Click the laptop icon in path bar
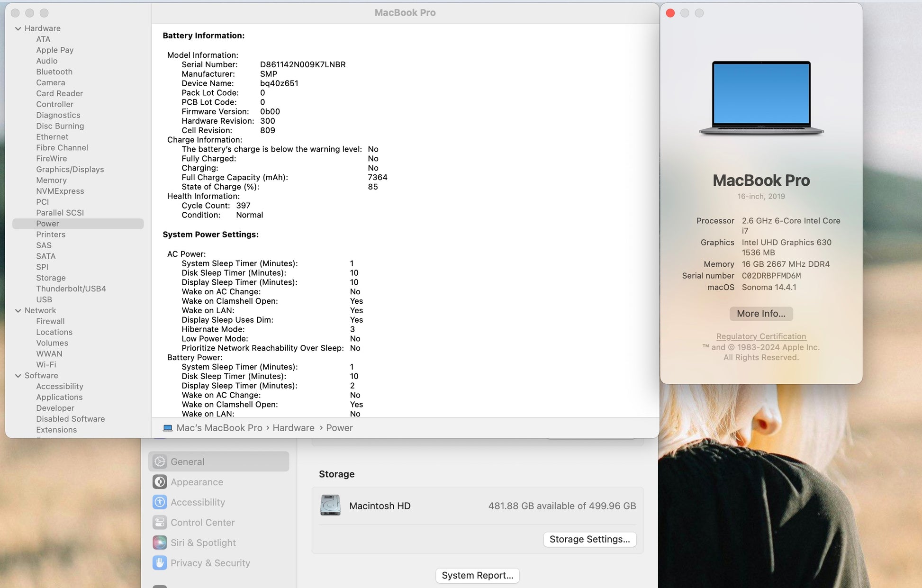Image resolution: width=922 pixels, height=588 pixels. point(167,428)
